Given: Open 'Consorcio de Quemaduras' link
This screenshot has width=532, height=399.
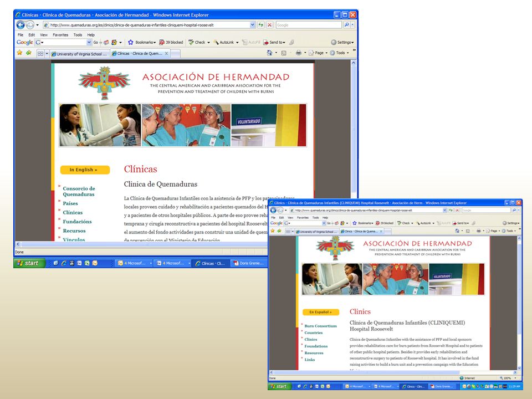Looking at the screenshot, I should click(79, 191).
